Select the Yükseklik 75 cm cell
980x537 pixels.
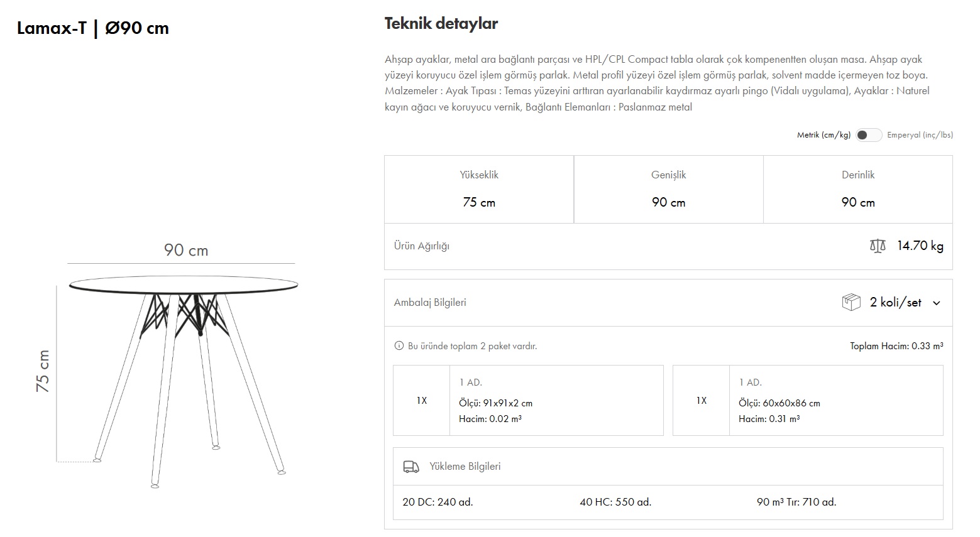[479, 189]
